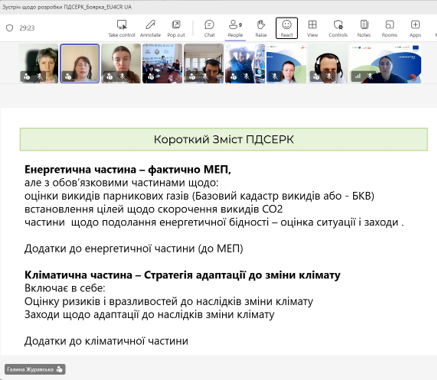Open meeting Notes
The image size is (437, 380).
tap(364, 28)
